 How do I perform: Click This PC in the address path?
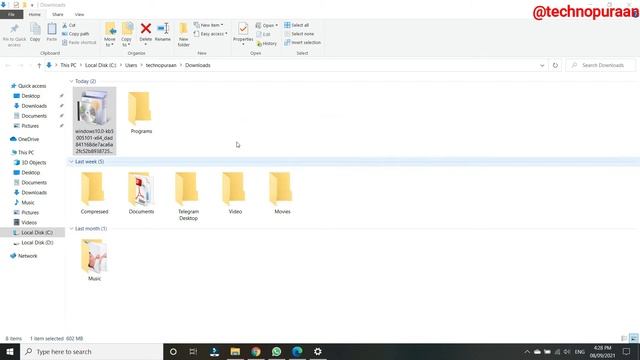click(68, 65)
